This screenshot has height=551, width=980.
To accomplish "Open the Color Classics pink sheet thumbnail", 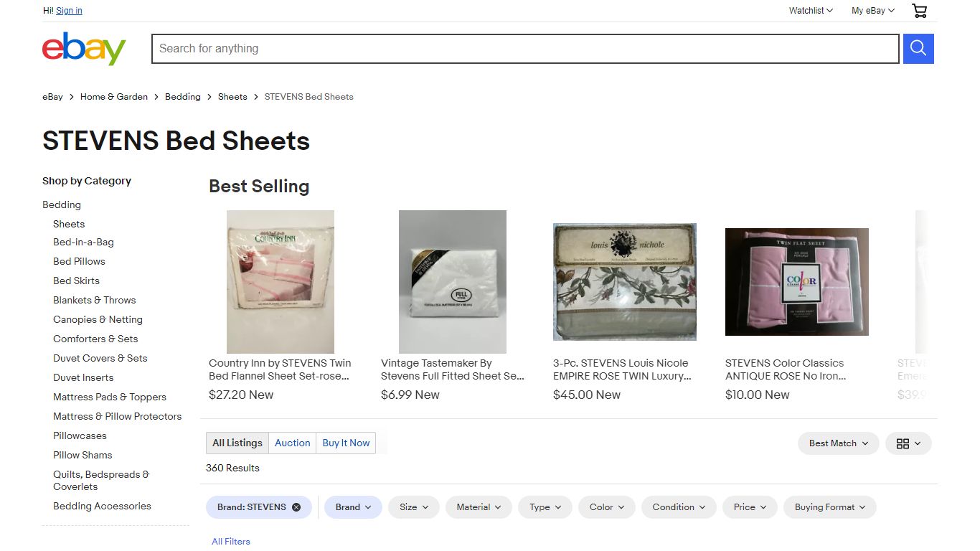I will point(797,282).
